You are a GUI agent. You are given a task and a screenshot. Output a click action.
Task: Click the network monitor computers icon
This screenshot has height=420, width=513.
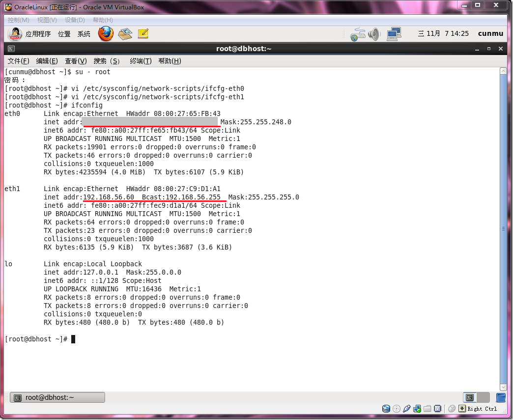(x=394, y=34)
